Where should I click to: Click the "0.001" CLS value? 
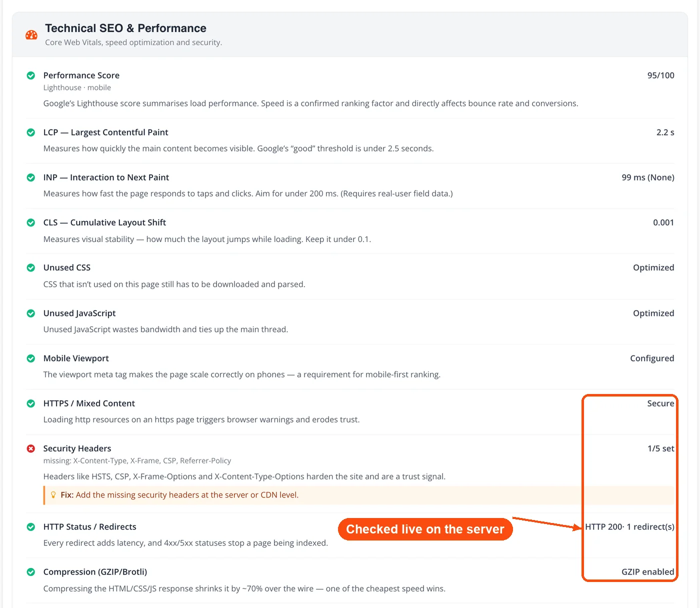click(663, 222)
